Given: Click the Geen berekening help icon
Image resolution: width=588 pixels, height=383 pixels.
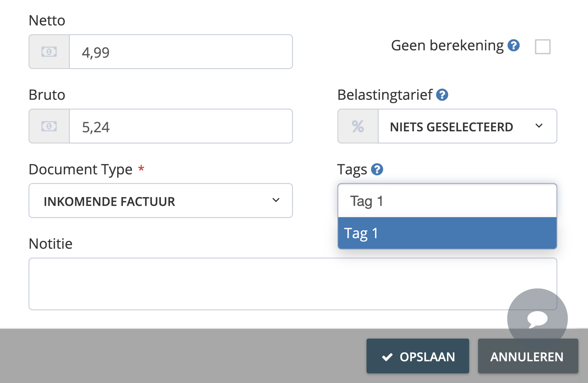Looking at the screenshot, I should pyautogui.click(x=513, y=46).
